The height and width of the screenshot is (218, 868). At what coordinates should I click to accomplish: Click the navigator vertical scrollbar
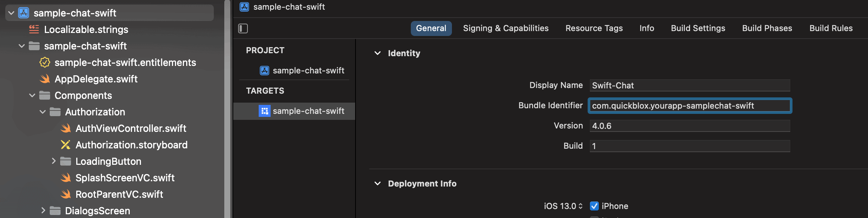pos(227,109)
